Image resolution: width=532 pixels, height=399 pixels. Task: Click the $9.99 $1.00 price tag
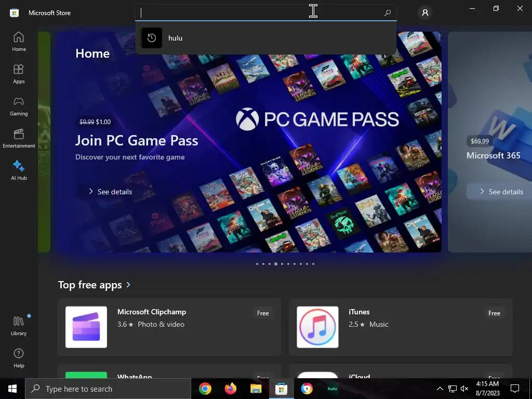95,122
